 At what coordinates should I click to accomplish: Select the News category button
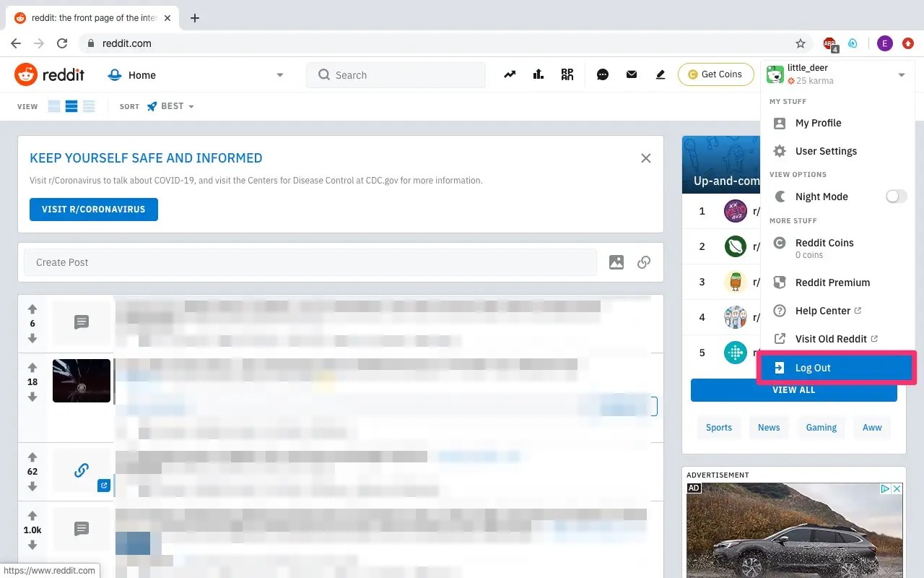[x=769, y=428]
